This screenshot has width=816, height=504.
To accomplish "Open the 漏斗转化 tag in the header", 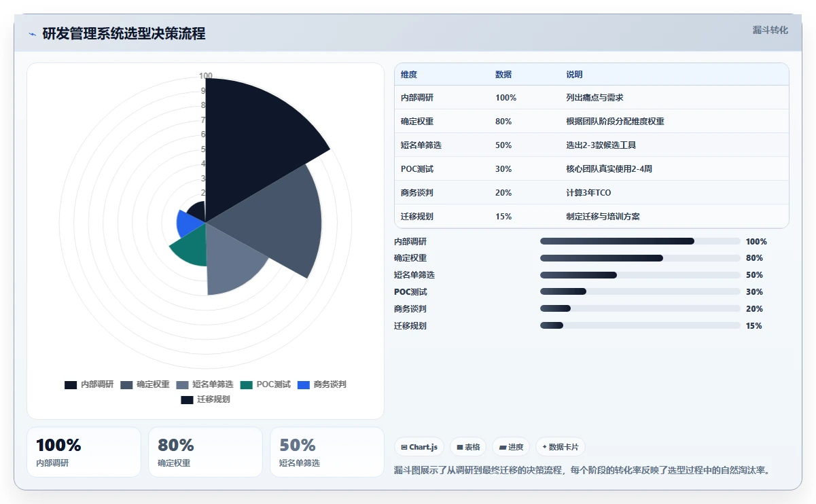I will click(770, 30).
